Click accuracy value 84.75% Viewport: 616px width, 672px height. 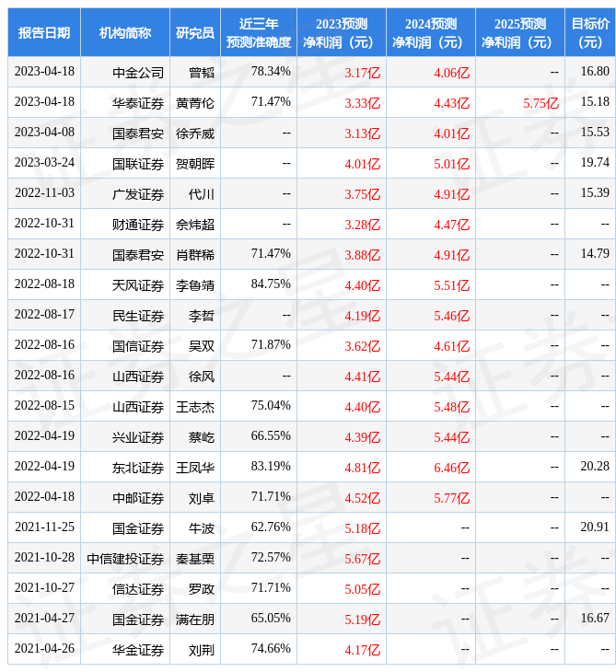click(271, 284)
